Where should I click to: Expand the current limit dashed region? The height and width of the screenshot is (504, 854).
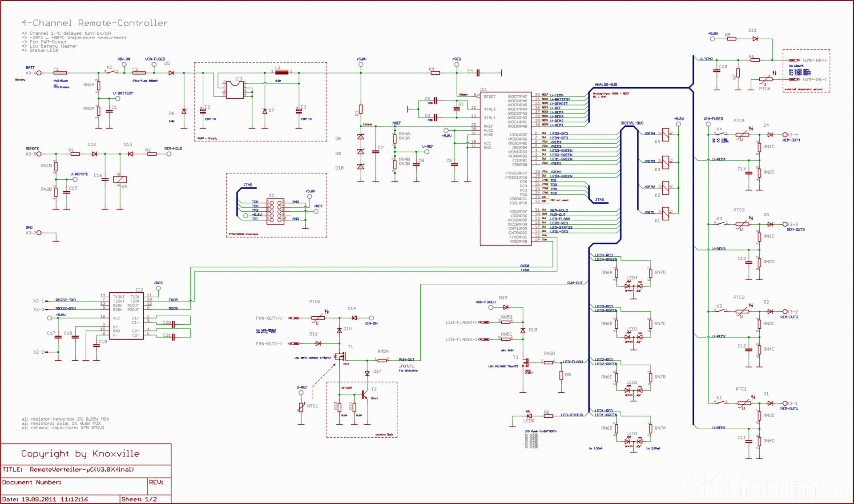pos(362,409)
